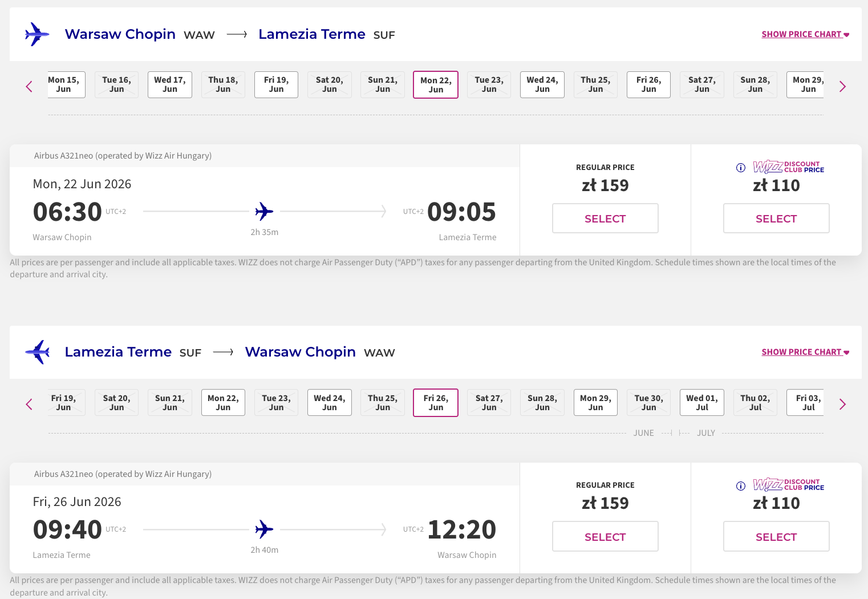Show previous outbound dates with left arrow
868x599 pixels.
29,87
